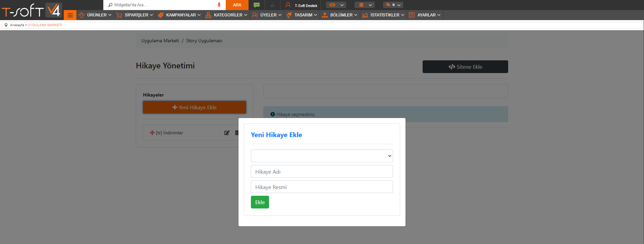Click T-Soft Destek account name

click(306, 6)
